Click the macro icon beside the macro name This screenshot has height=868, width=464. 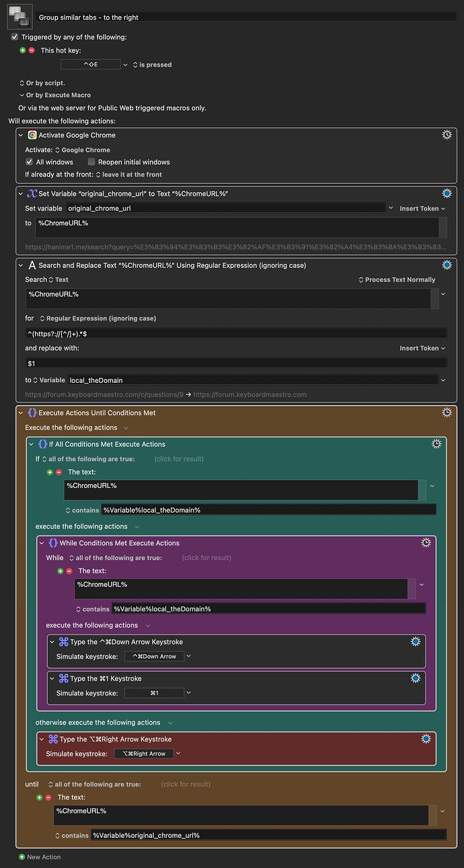click(20, 17)
